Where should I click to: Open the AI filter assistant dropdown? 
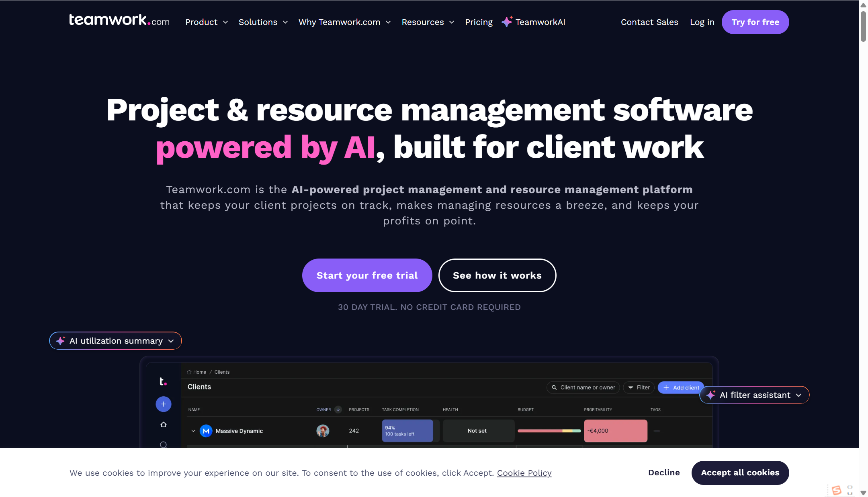pyautogui.click(x=754, y=395)
